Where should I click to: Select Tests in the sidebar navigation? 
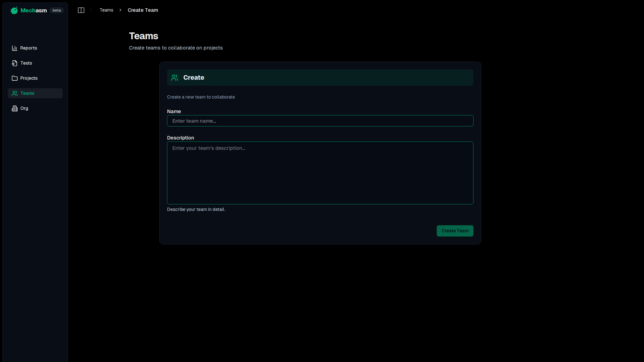click(26, 63)
